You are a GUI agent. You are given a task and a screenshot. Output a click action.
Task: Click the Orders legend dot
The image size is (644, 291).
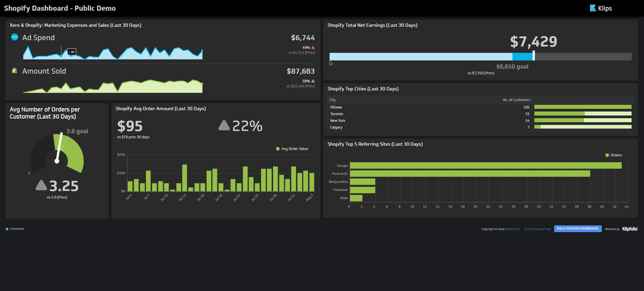click(607, 155)
